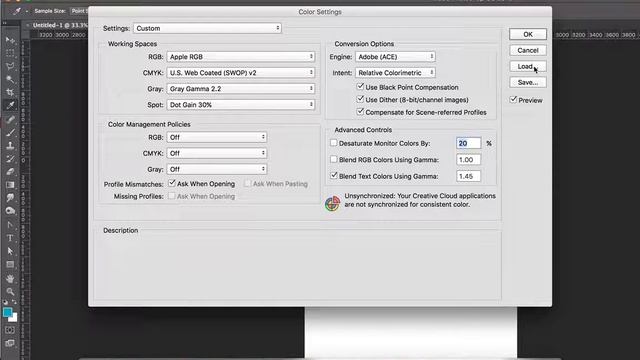Collapse the tools panel double-arrow
The width and height of the screenshot is (640, 360).
[x=5, y=23]
